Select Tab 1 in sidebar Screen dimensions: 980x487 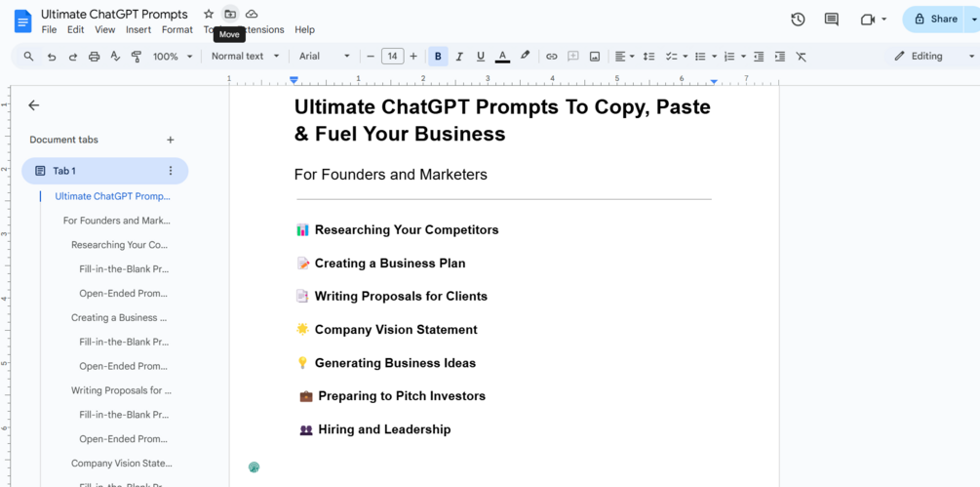pos(105,171)
